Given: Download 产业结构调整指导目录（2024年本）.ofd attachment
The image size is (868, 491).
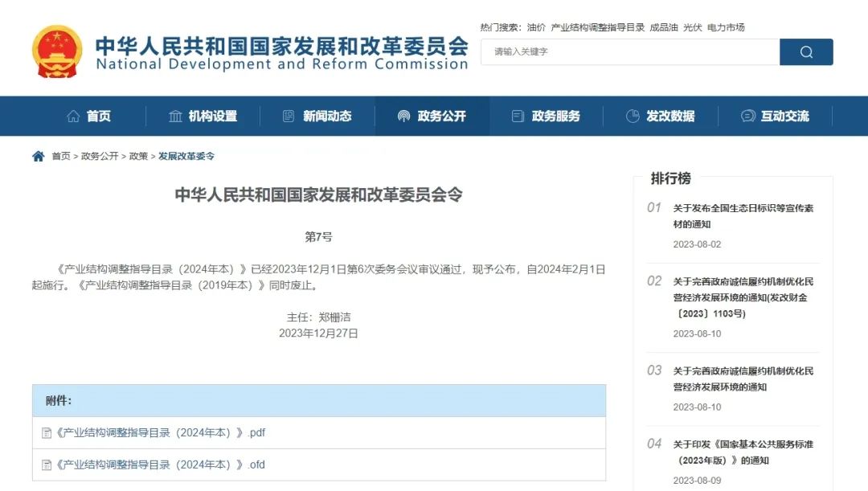Looking at the screenshot, I should [160, 465].
